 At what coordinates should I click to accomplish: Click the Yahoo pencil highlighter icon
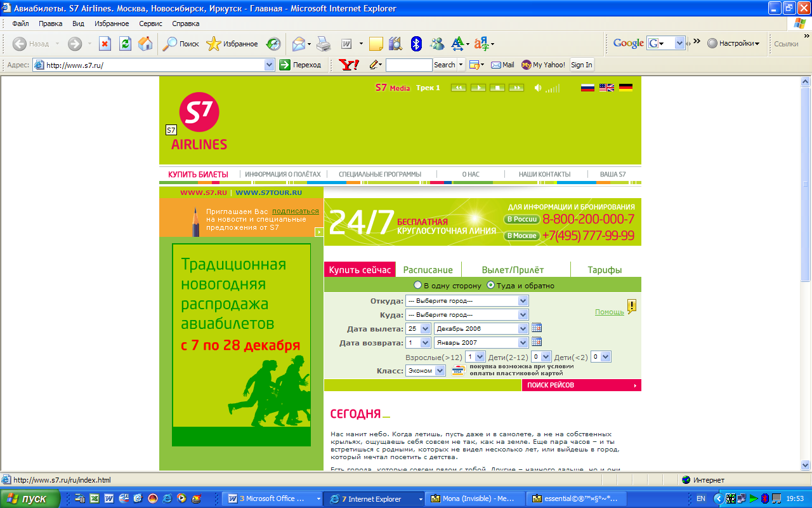pos(374,65)
